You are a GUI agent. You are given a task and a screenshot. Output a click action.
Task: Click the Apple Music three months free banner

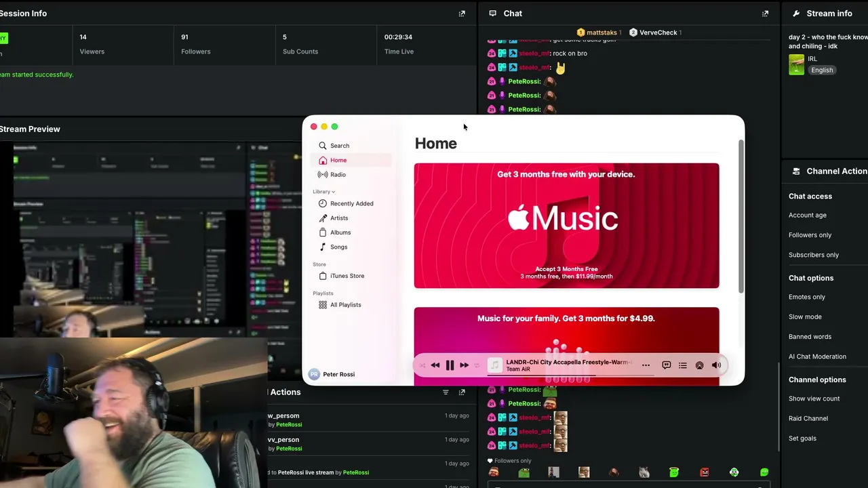(566, 226)
